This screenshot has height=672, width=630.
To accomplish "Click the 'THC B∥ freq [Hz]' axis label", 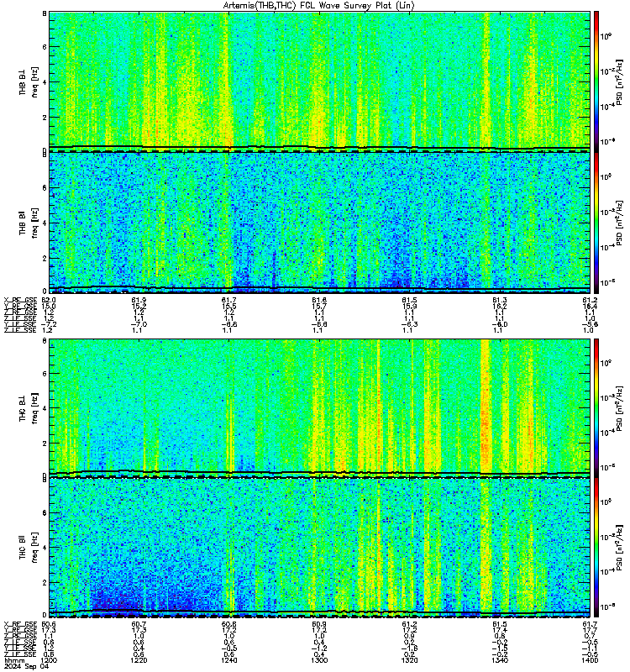I will coord(29,548).
